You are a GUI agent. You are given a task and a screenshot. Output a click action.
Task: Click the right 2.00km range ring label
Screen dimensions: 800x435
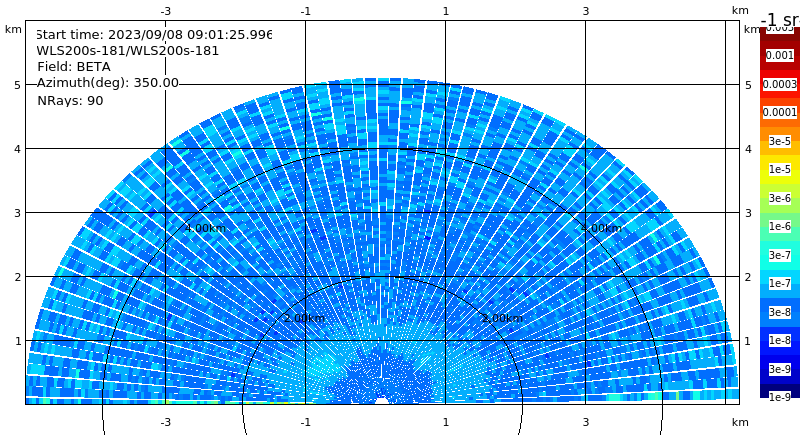tap(502, 318)
